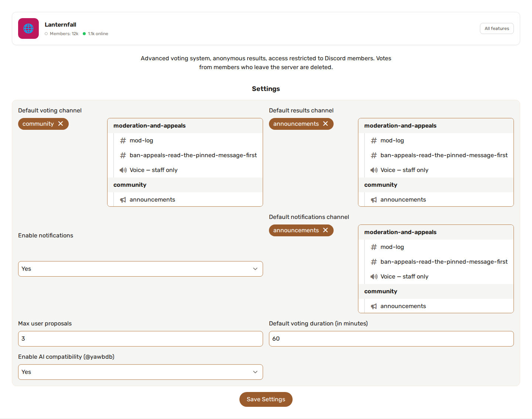The width and height of the screenshot is (532, 419).
Task: Click the Save Settings button
Action: (266, 399)
